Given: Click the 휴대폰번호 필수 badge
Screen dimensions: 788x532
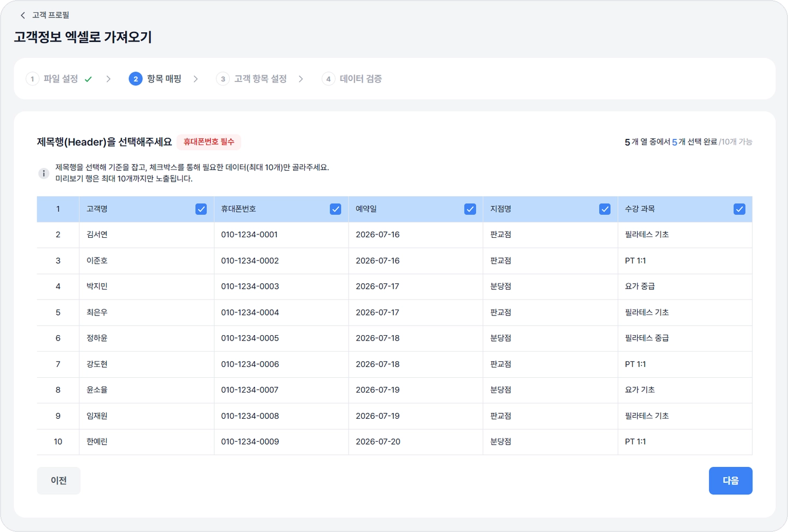Looking at the screenshot, I should tap(208, 142).
